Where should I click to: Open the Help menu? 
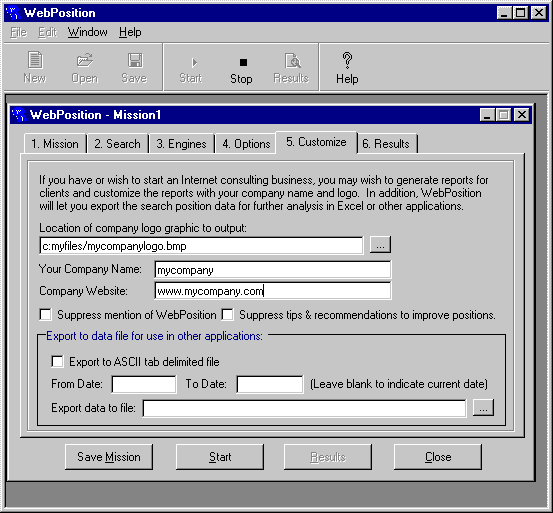pyautogui.click(x=130, y=32)
